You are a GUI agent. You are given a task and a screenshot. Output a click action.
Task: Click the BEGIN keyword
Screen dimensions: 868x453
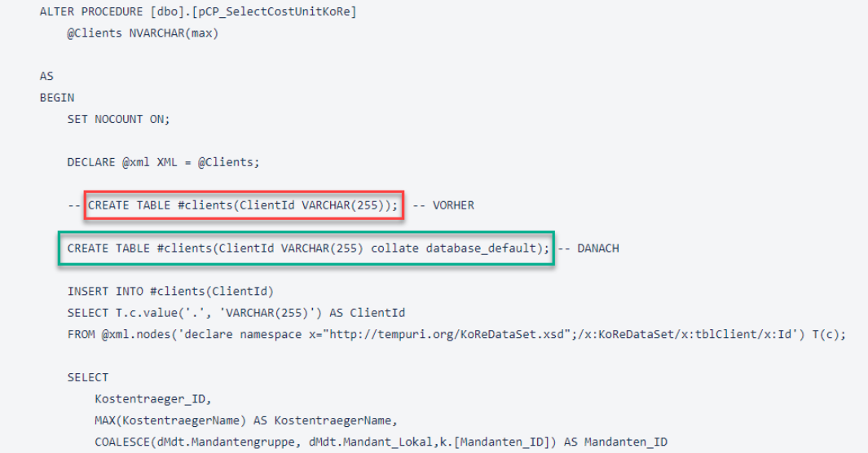coord(56,97)
